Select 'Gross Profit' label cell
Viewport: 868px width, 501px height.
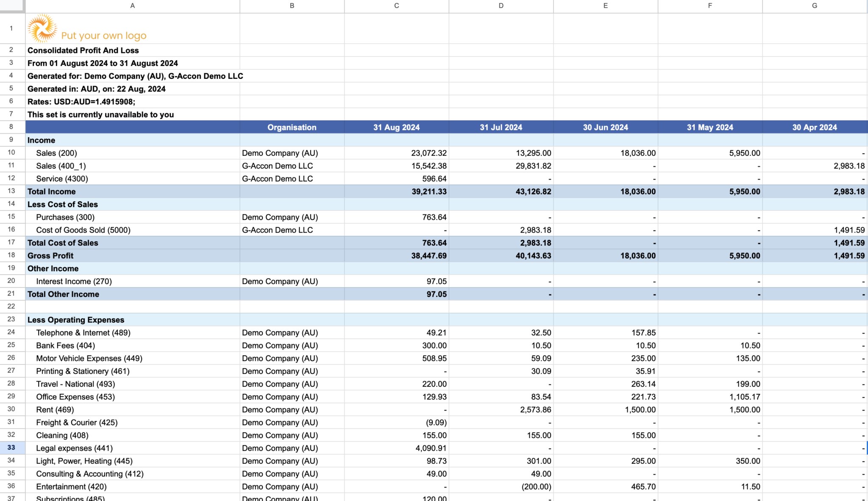(x=133, y=256)
